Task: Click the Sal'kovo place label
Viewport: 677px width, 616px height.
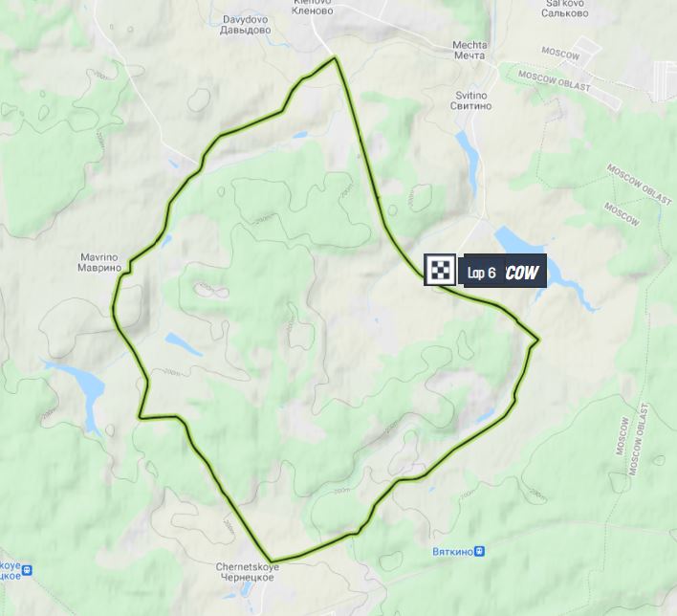Action: 565,9
